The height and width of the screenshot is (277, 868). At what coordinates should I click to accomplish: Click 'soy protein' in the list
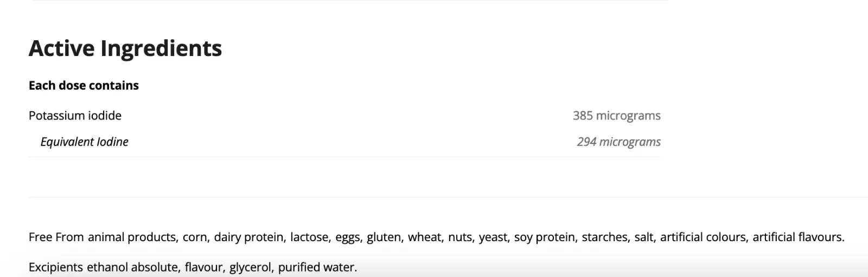(544, 237)
